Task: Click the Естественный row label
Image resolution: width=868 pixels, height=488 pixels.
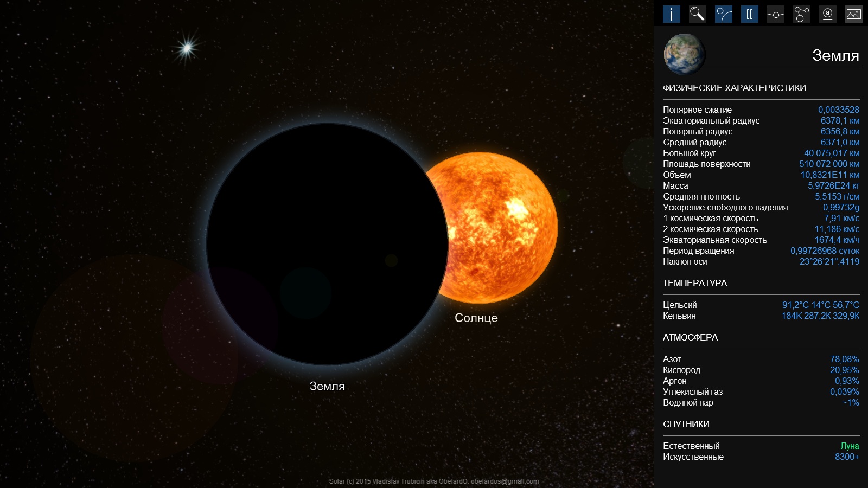Action: (691, 446)
